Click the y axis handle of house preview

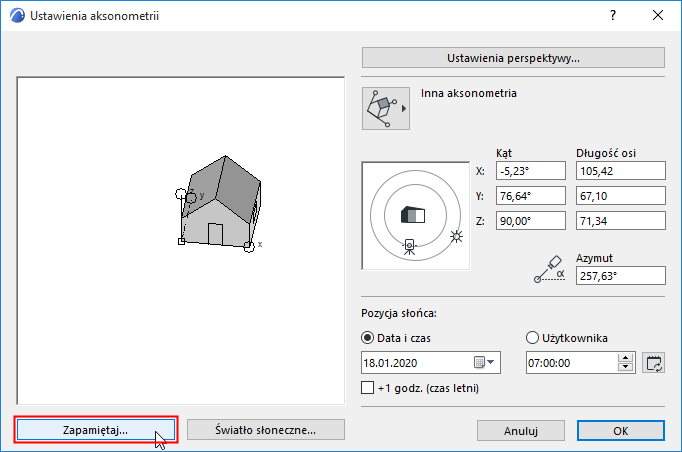191,198
